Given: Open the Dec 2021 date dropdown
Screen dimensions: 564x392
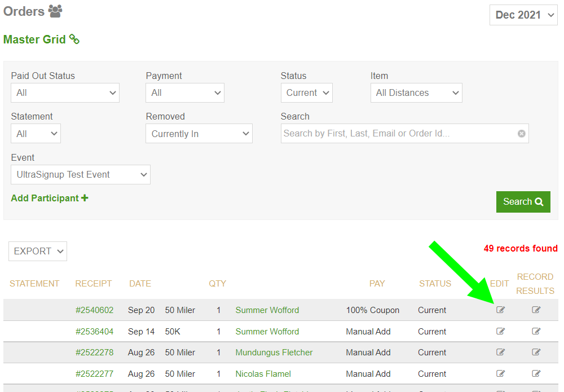Looking at the screenshot, I should (x=523, y=15).
